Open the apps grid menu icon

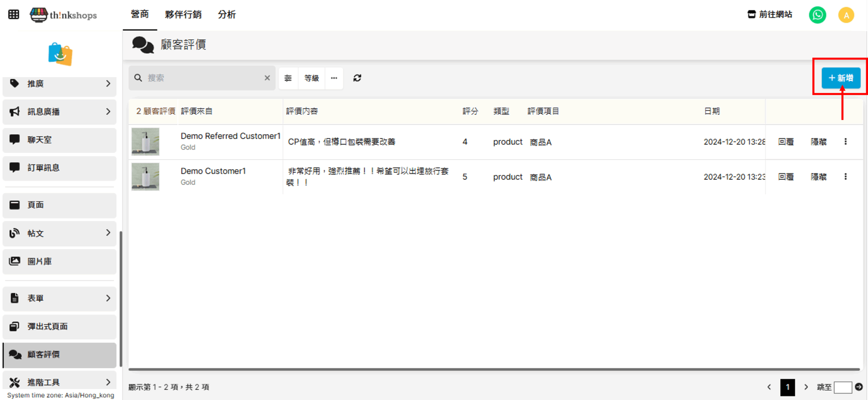pos(14,15)
